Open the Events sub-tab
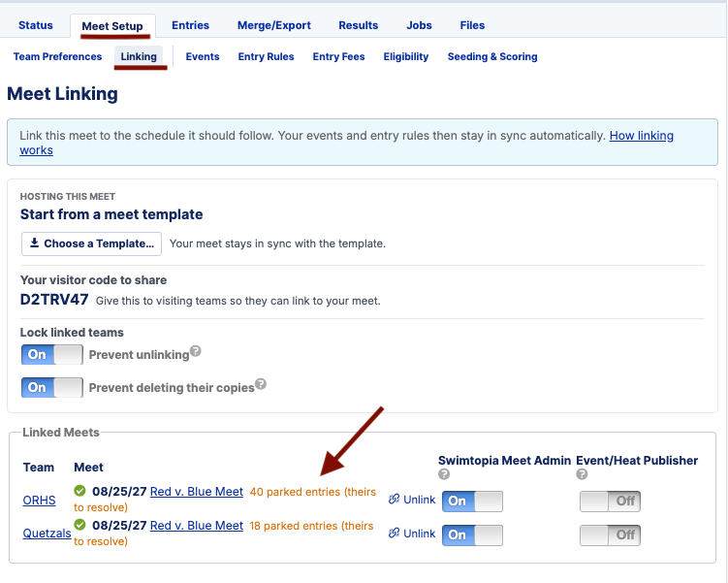The image size is (728, 583). coord(203,56)
